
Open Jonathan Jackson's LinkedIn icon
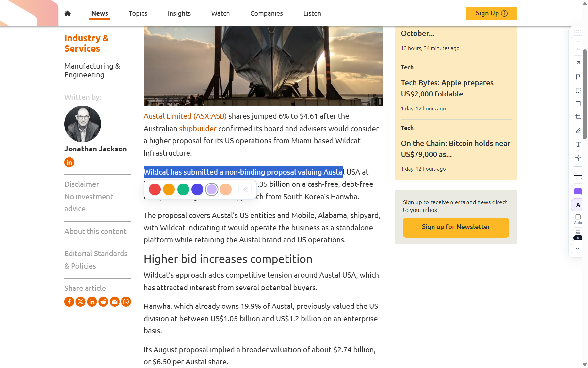tap(69, 162)
